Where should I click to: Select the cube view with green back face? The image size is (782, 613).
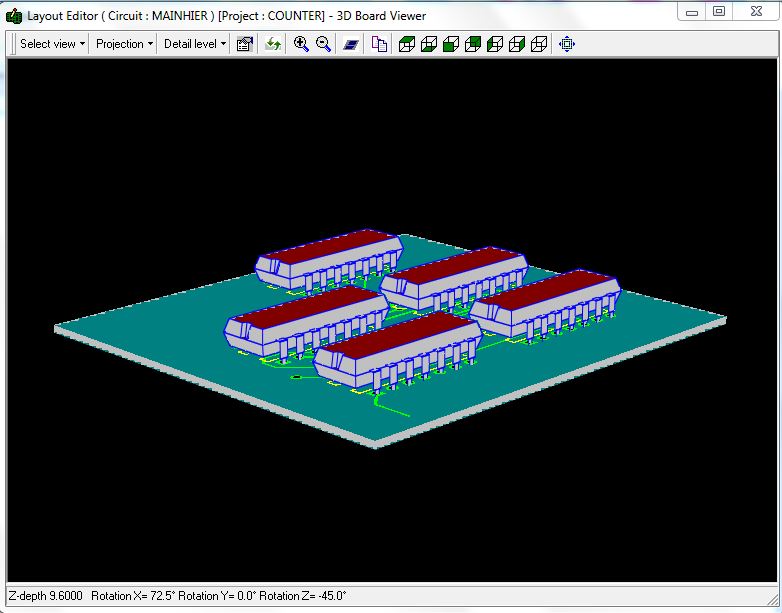click(473, 44)
